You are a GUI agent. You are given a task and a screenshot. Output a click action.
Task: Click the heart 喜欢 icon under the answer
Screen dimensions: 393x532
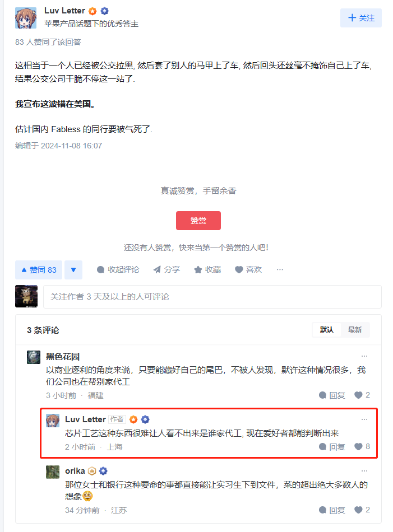coord(239,270)
